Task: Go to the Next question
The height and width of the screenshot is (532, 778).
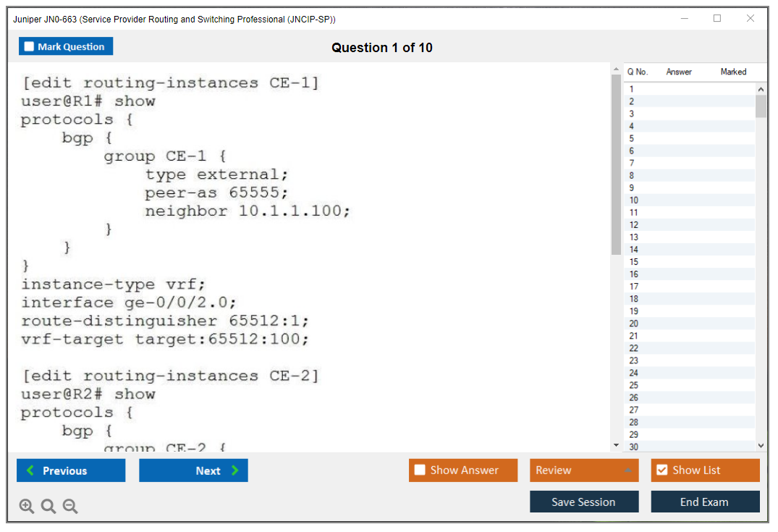Action: [193, 470]
